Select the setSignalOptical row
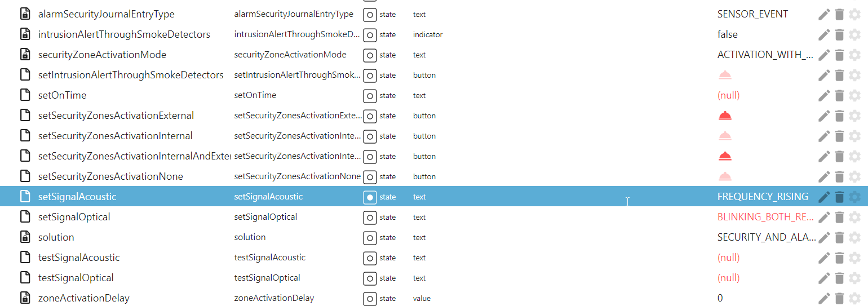868x306 pixels. click(434, 217)
